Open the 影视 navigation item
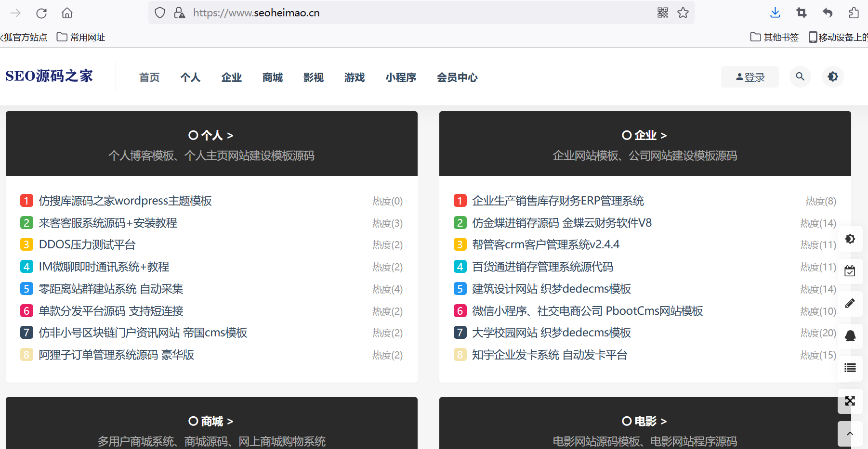Screen dimensions: 868x449 pyautogui.click(x=314, y=77)
